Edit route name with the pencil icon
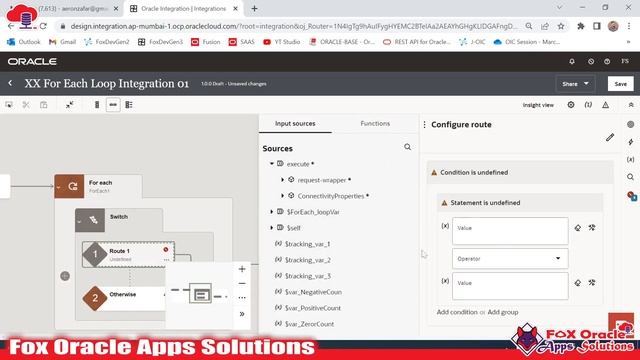This screenshot has width=640, height=360. [610, 138]
